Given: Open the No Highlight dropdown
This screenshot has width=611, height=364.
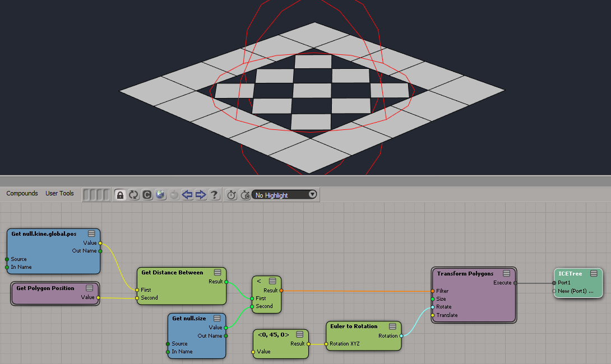Looking at the screenshot, I should [x=285, y=195].
